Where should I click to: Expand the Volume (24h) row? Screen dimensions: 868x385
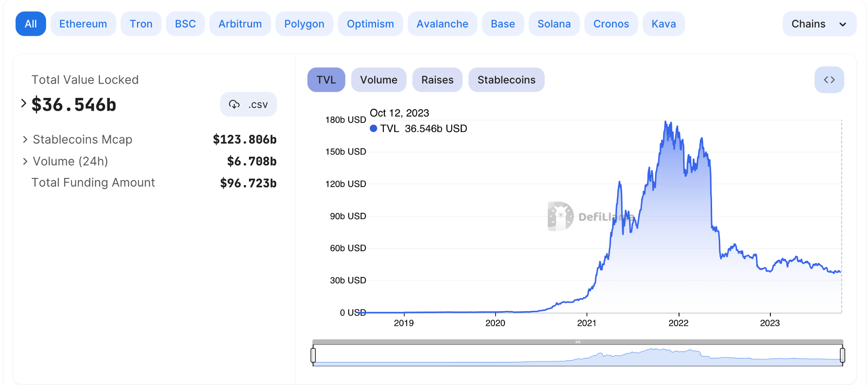pos(25,161)
